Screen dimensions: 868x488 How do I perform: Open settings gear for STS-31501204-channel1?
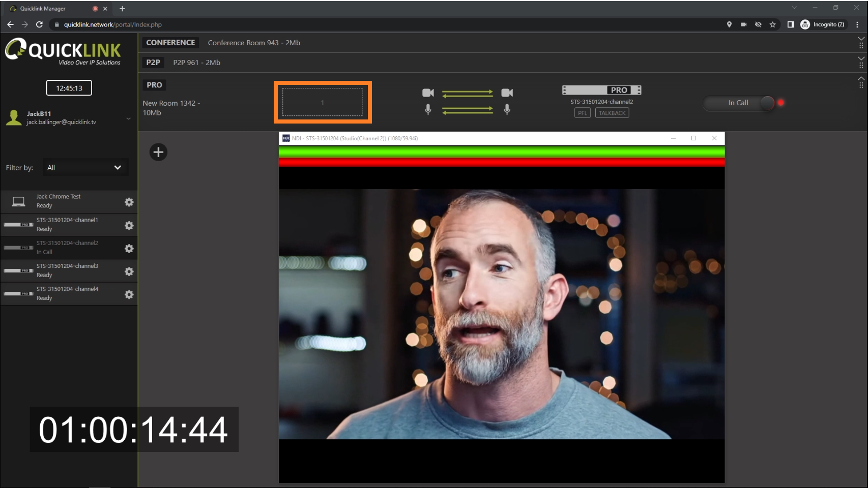(129, 225)
